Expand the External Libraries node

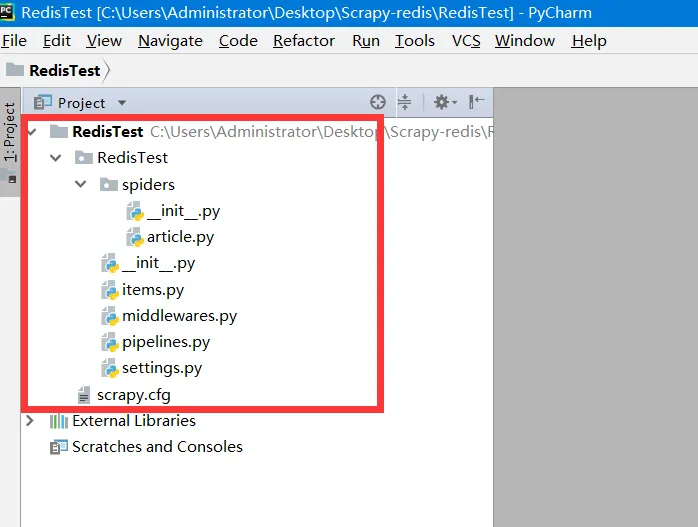click(30, 421)
